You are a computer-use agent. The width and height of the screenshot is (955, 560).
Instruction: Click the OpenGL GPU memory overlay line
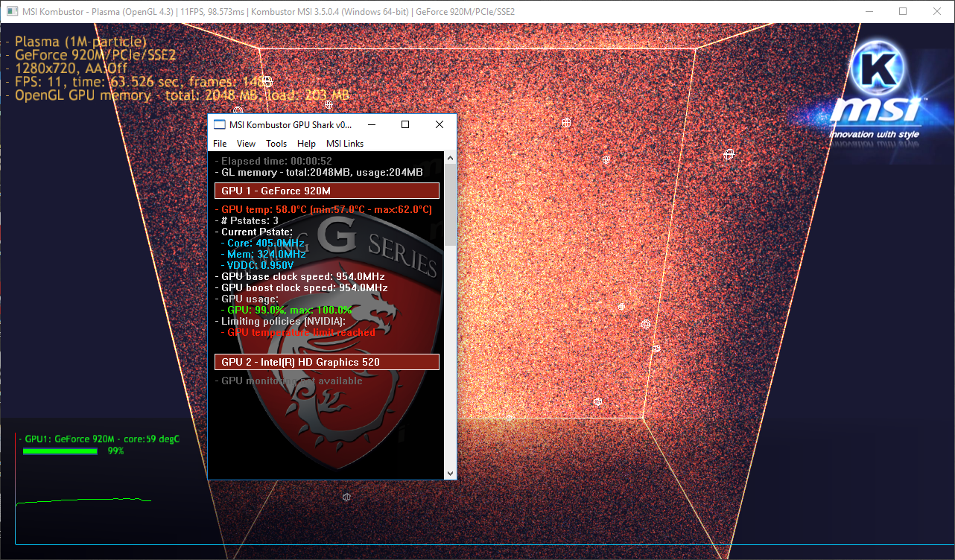tap(177, 95)
